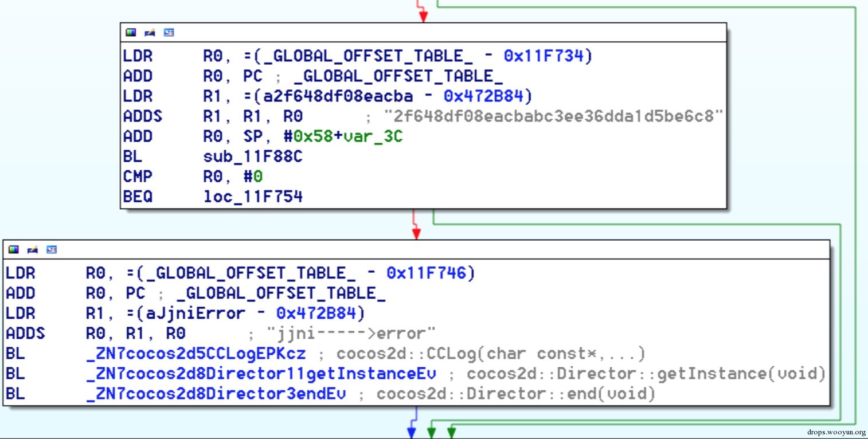The width and height of the screenshot is (868, 439).
Task: Click the 0x11F746 offset value
Action: pos(426,273)
